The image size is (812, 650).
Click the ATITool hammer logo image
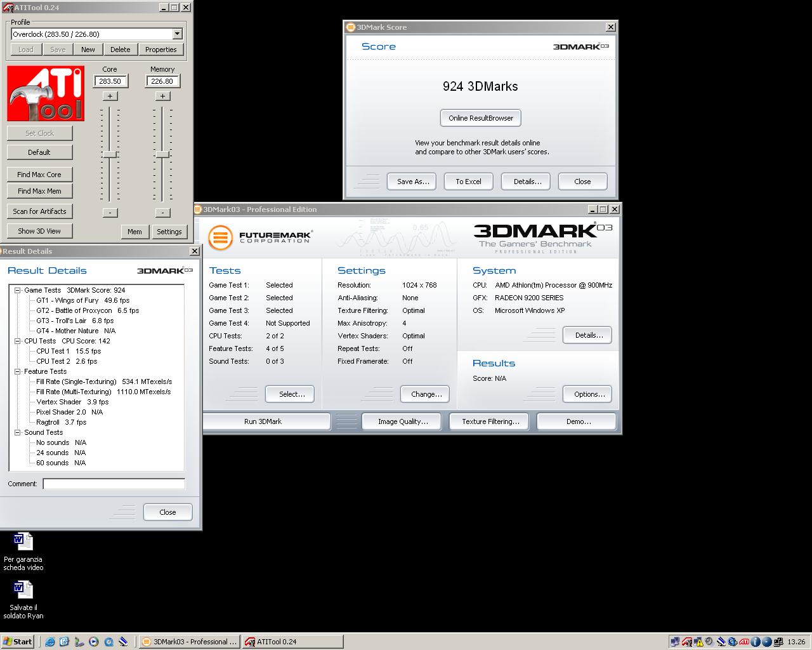(x=45, y=93)
